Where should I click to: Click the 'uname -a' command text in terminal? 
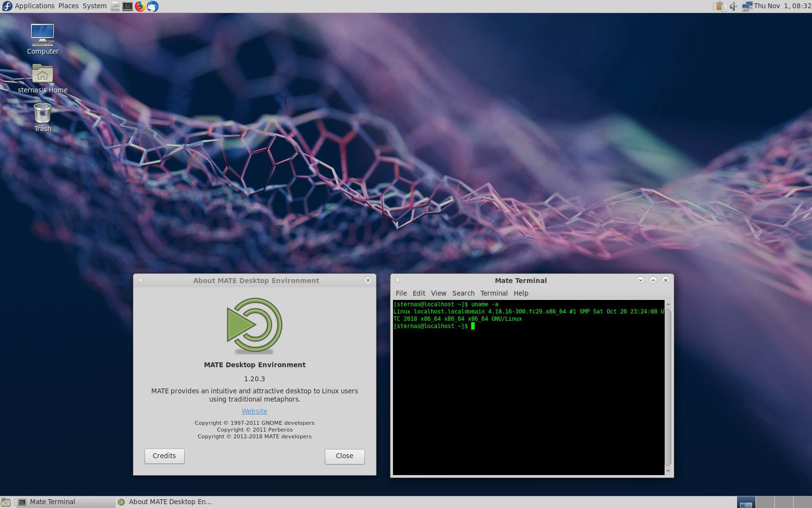(x=485, y=304)
